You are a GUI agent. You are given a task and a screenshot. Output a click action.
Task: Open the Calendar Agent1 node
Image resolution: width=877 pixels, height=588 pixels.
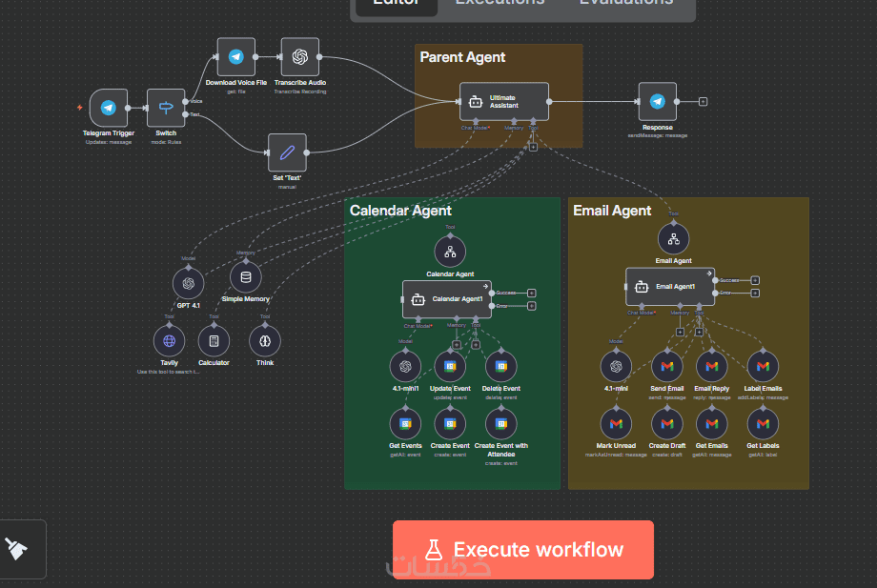tap(447, 299)
